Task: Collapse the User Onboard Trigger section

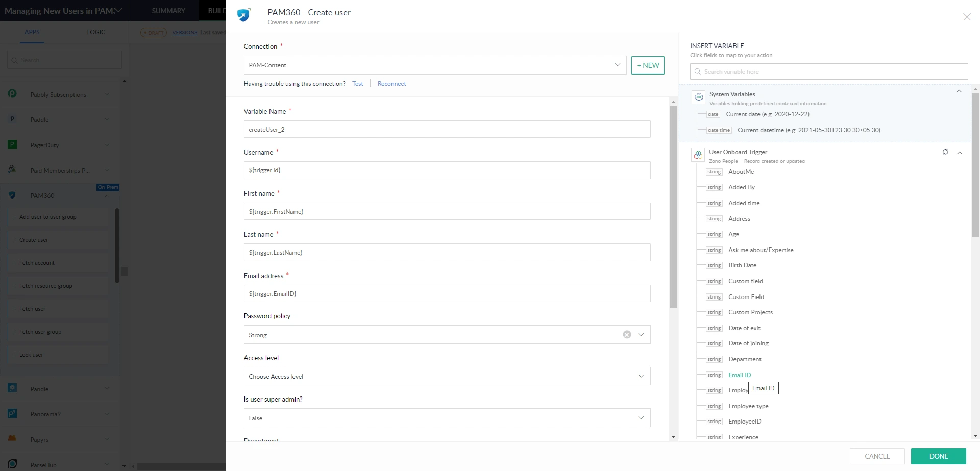Action: pos(960,153)
